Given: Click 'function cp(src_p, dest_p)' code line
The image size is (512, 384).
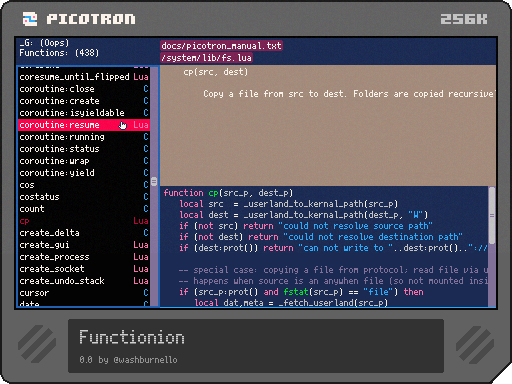Looking at the screenshot, I should pos(228,193).
